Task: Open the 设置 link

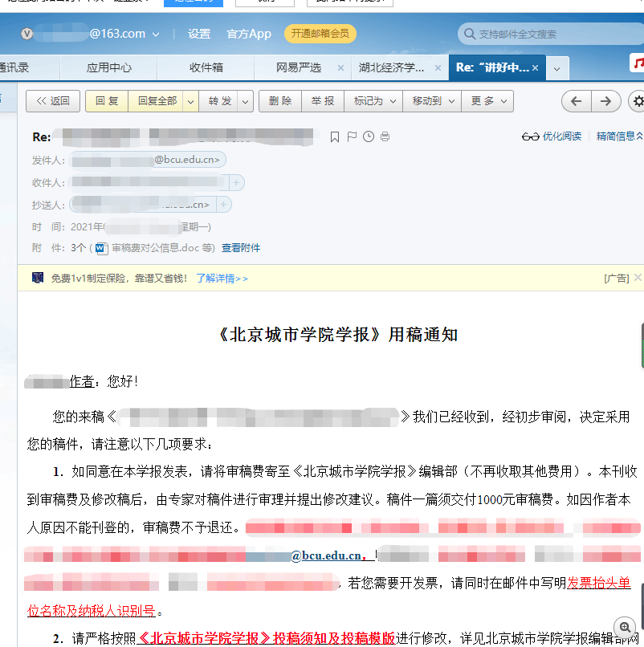Action: click(x=199, y=34)
